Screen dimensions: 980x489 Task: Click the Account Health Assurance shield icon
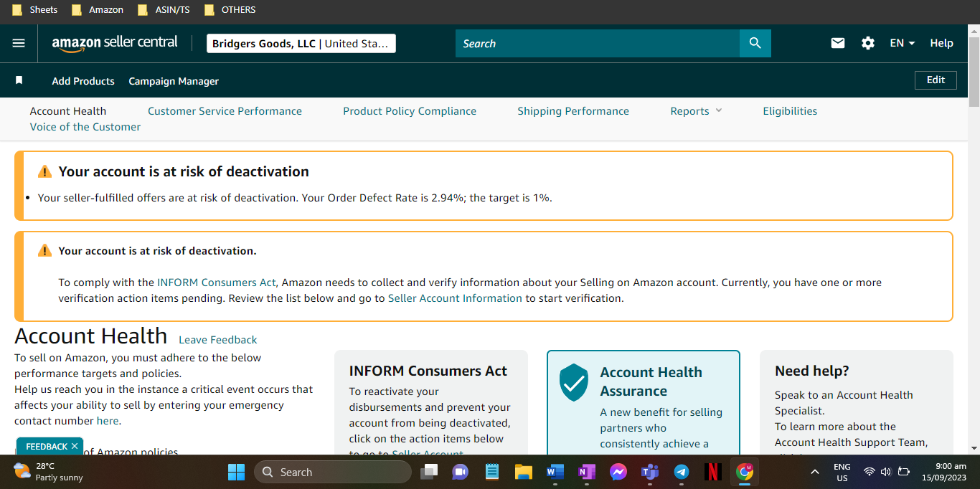(574, 382)
